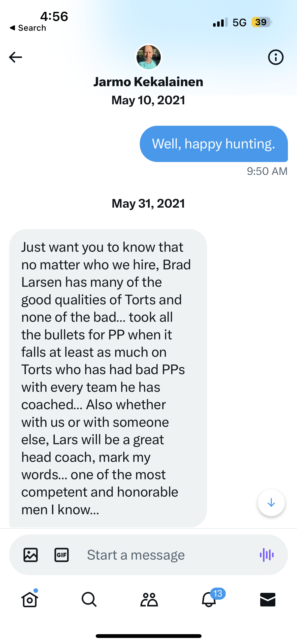Viewport: 297px width, 644px height.
Task: Tap Jarmo Kekalainen conversation name
Action: point(148,82)
